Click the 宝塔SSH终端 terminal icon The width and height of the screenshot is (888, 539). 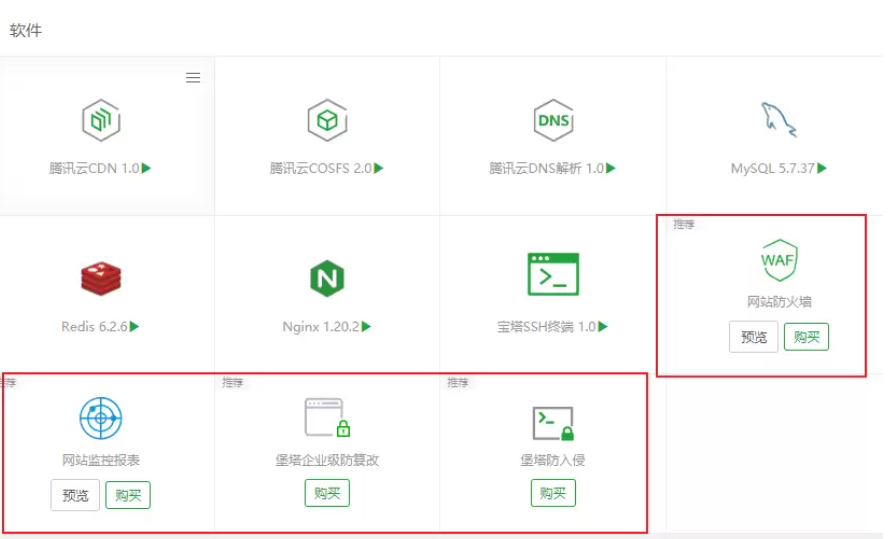pos(553,274)
